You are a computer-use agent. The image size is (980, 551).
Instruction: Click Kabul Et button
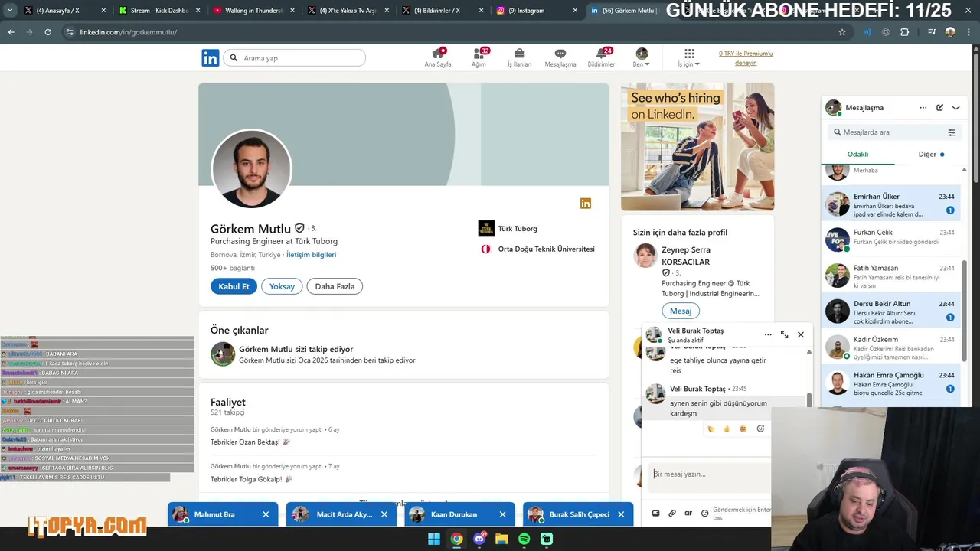[234, 286]
